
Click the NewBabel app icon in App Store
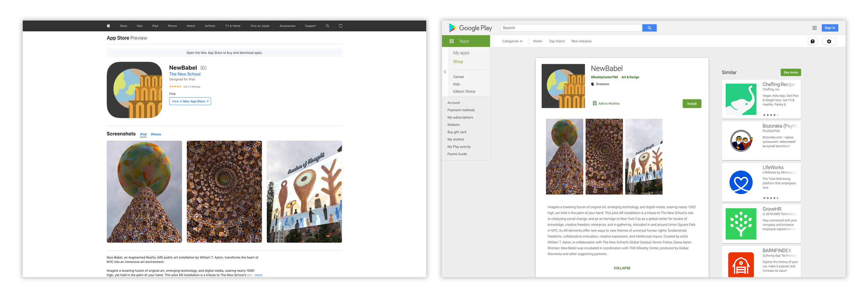[x=134, y=90]
